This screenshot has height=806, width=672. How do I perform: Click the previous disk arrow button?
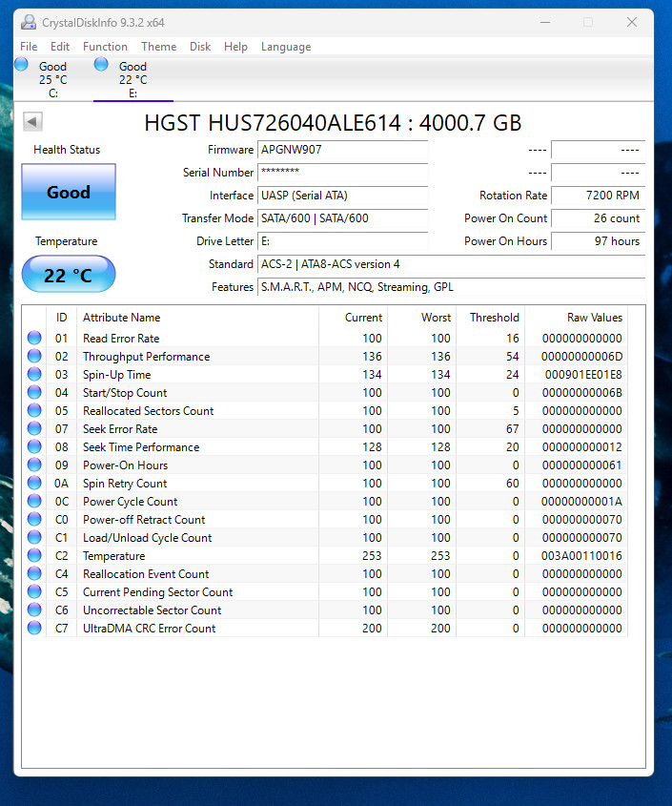pyautogui.click(x=32, y=122)
